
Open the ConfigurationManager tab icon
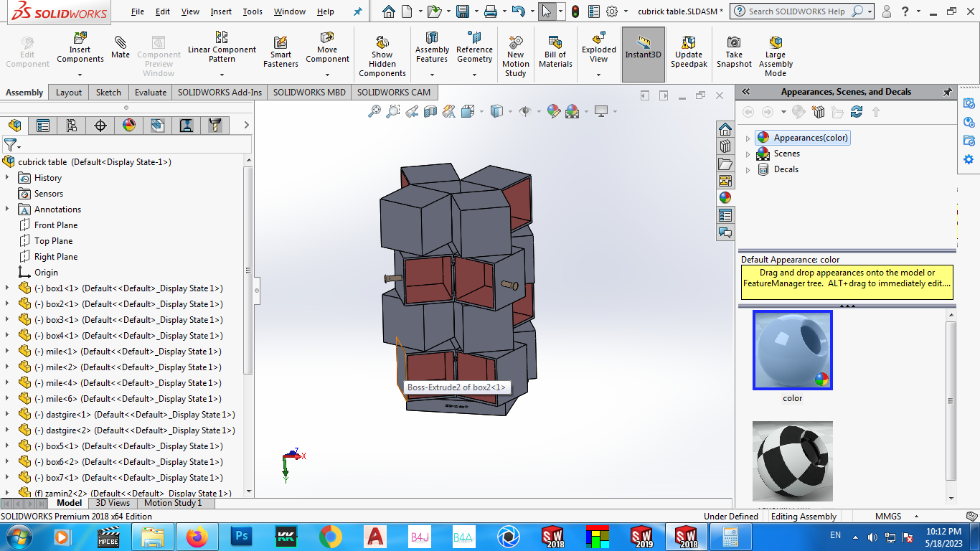[72, 126]
